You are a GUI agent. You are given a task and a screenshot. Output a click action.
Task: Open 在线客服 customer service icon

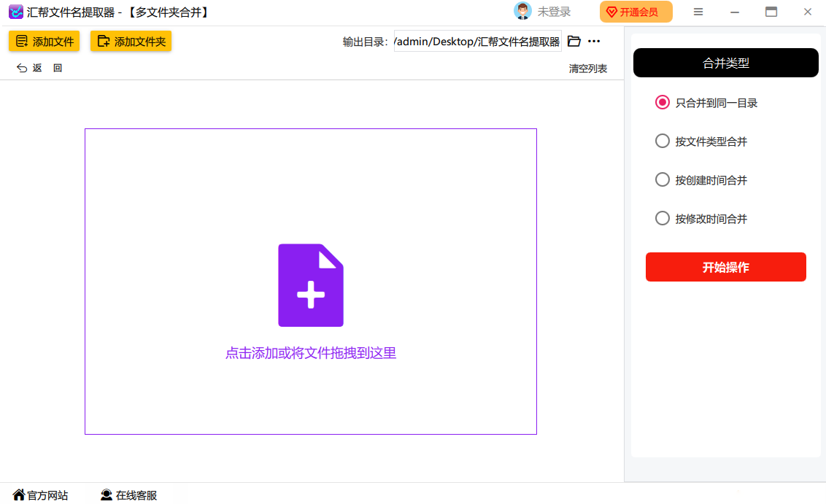[107, 495]
